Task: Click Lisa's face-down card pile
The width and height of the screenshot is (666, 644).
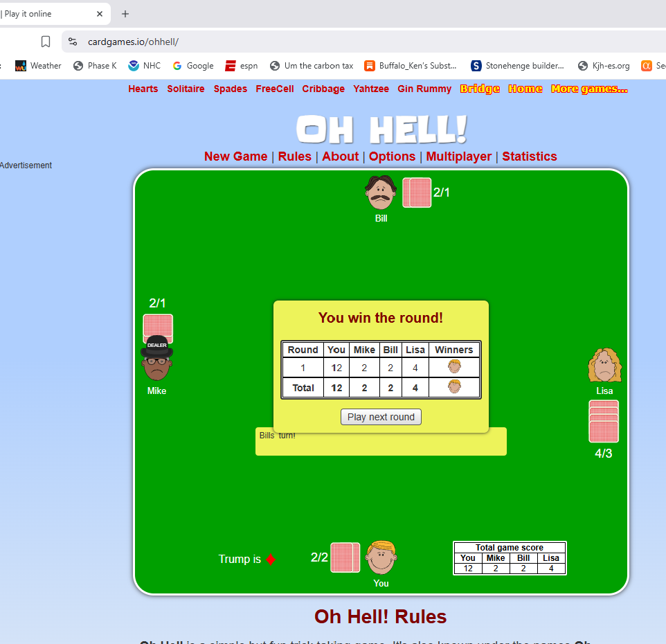Action: click(x=604, y=422)
